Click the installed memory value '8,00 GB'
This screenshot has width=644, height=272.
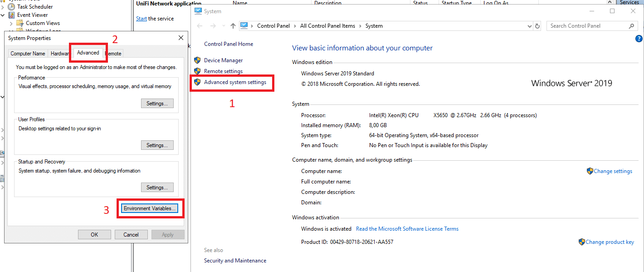pyautogui.click(x=378, y=125)
